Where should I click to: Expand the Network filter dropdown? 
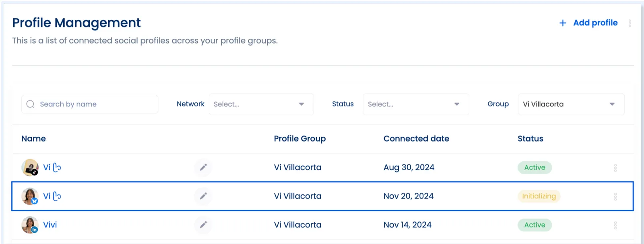coord(261,104)
